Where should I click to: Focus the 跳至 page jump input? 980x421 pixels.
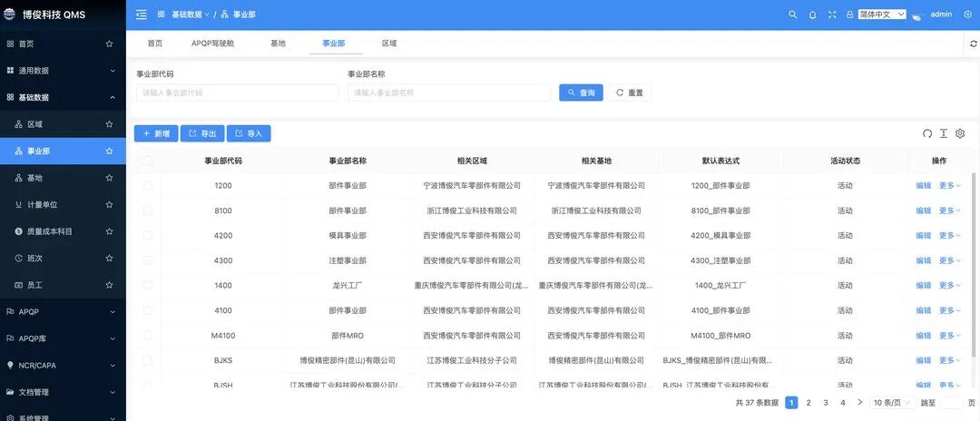click(x=951, y=403)
